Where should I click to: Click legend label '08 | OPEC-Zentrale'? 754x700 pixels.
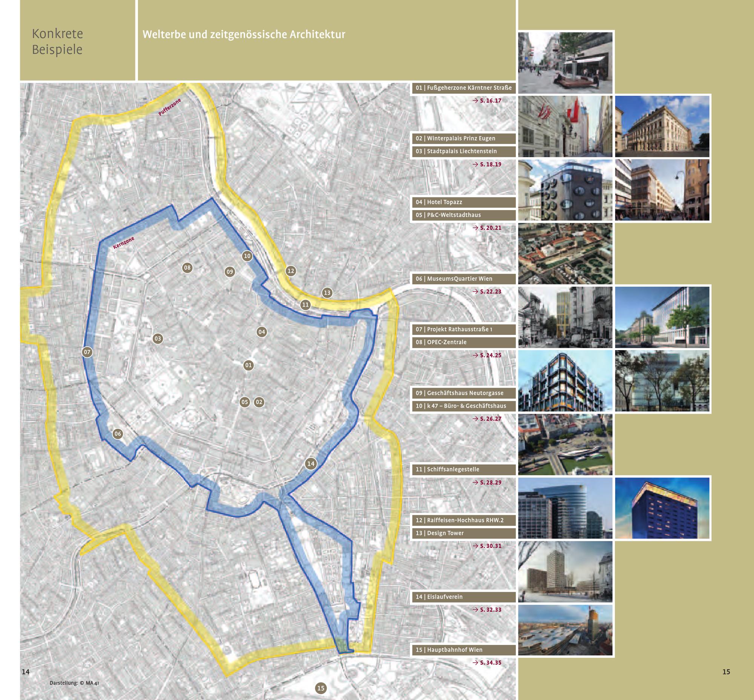pyautogui.click(x=464, y=342)
